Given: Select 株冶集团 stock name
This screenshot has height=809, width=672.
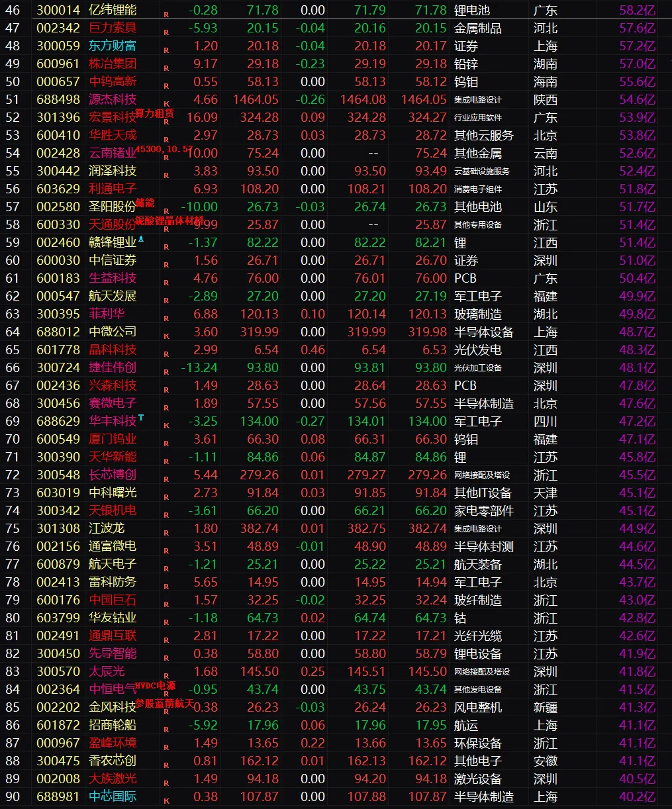Looking at the screenshot, I should [113, 64].
